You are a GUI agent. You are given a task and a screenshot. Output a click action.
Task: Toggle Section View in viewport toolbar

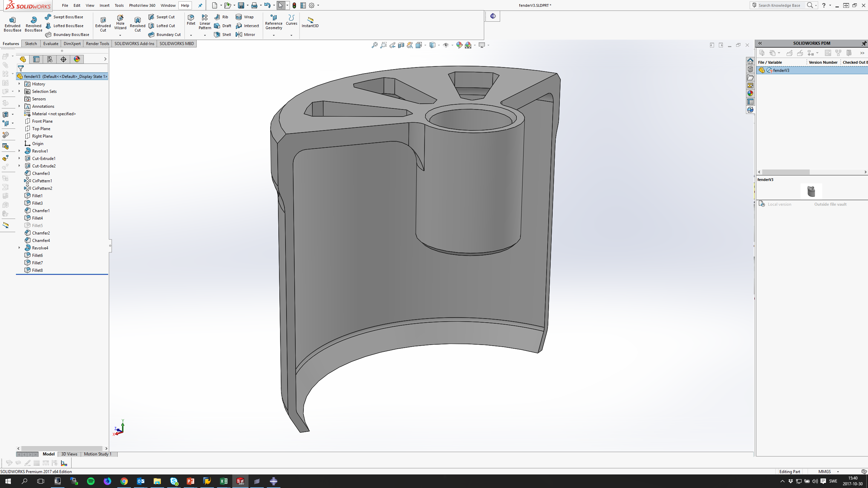(x=401, y=45)
